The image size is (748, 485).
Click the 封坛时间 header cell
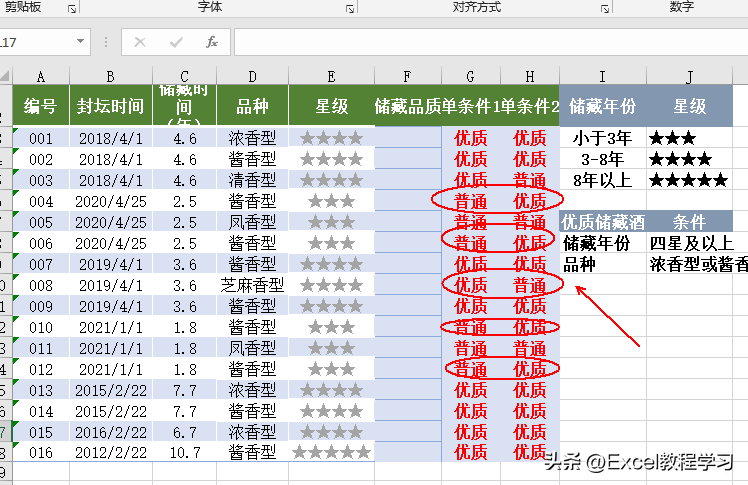pyautogui.click(x=111, y=106)
